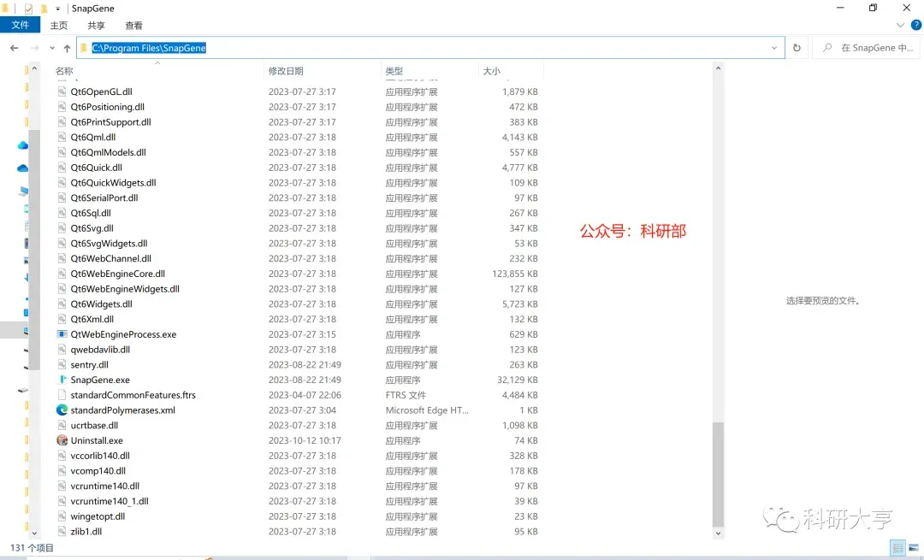The width and height of the screenshot is (924, 560).
Task: Switch to the 查看 ribbon tab
Action: 133,26
